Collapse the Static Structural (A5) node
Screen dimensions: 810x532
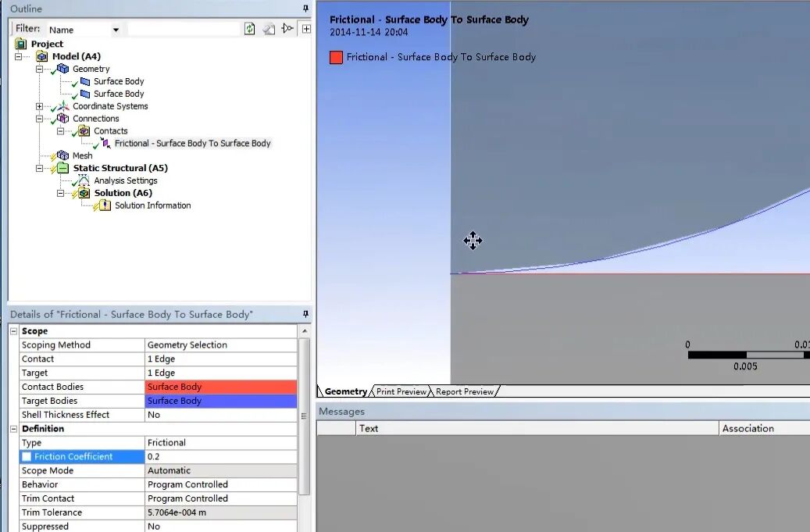click(x=39, y=168)
